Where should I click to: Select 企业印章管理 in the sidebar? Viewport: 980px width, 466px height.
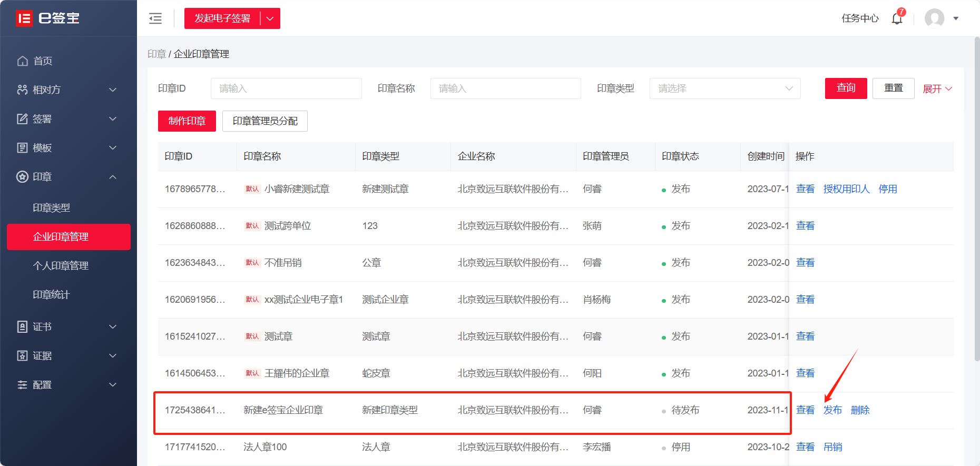68,237
